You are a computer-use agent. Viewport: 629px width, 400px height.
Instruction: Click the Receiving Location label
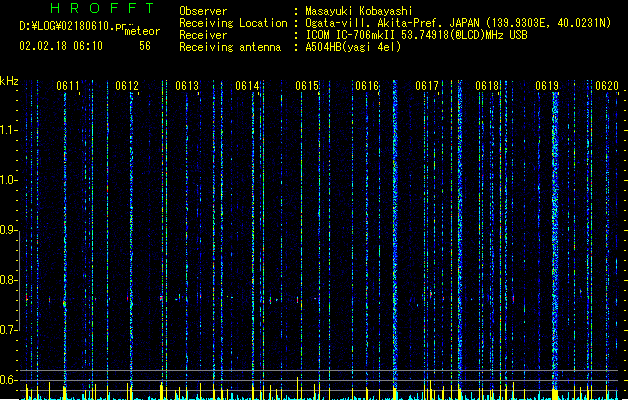[233, 23]
